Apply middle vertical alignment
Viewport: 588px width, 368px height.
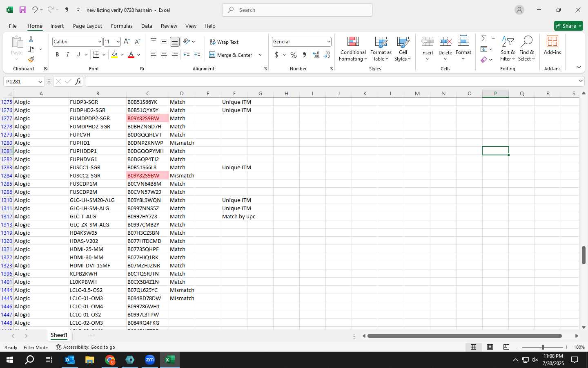point(164,41)
